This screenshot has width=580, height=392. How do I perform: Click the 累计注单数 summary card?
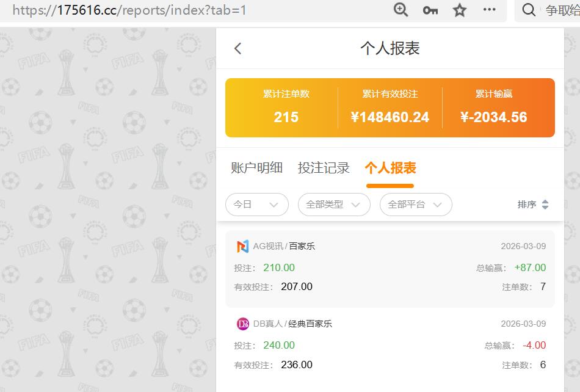(x=286, y=107)
